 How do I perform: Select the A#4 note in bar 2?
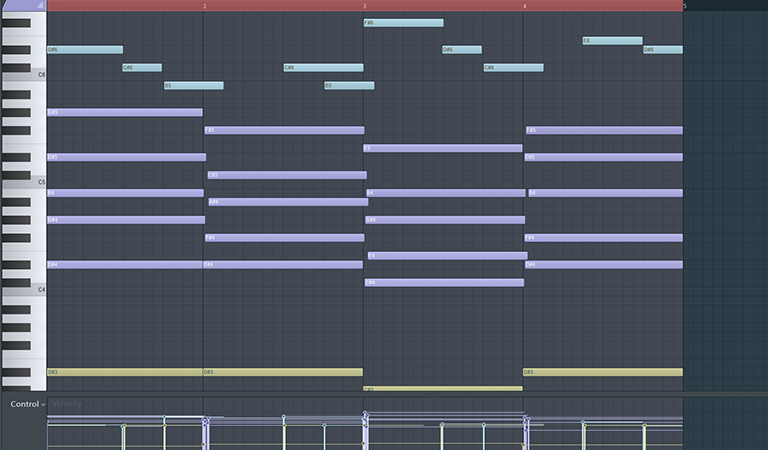point(286,202)
